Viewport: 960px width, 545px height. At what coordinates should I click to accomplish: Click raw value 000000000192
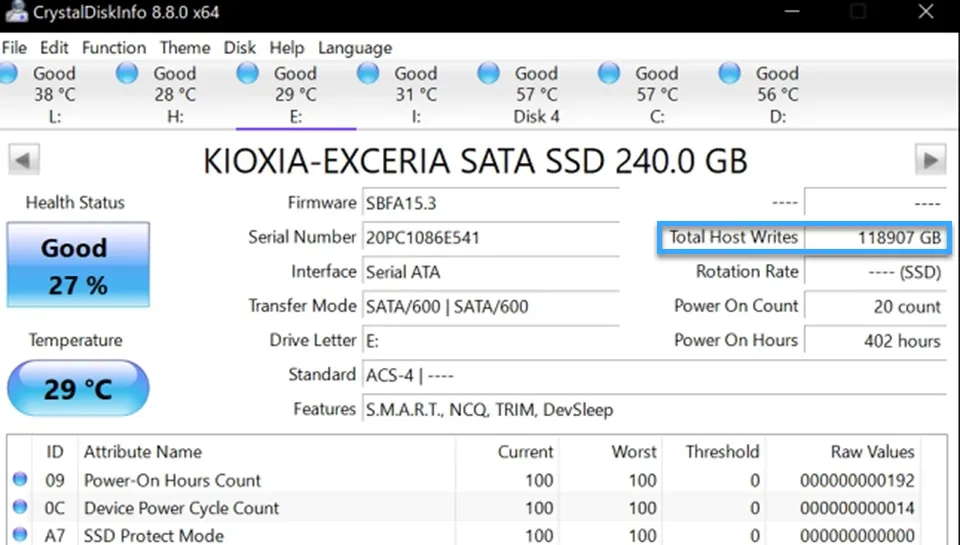click(857, 481)
